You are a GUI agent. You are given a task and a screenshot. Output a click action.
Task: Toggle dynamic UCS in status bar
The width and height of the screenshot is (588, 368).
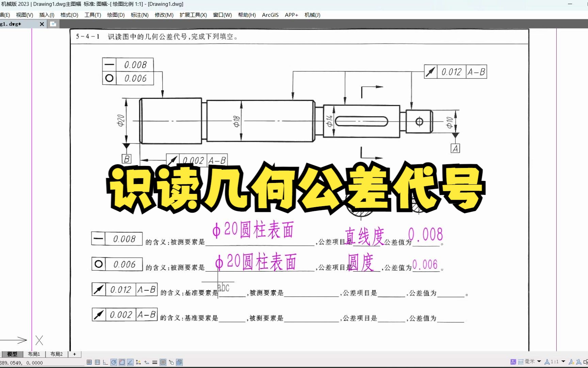coord(138,362)
